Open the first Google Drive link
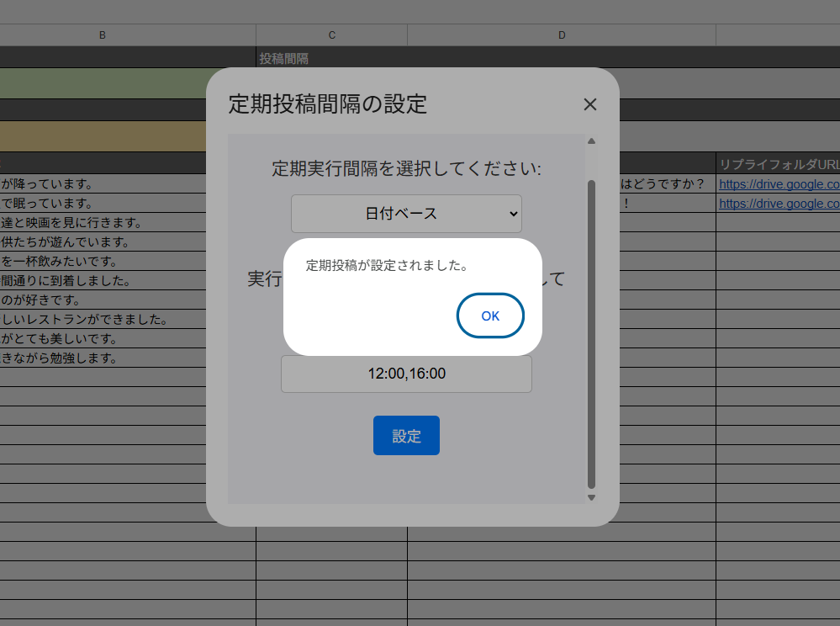This screenshot has height=626, width=840. (x=779, y=183)
